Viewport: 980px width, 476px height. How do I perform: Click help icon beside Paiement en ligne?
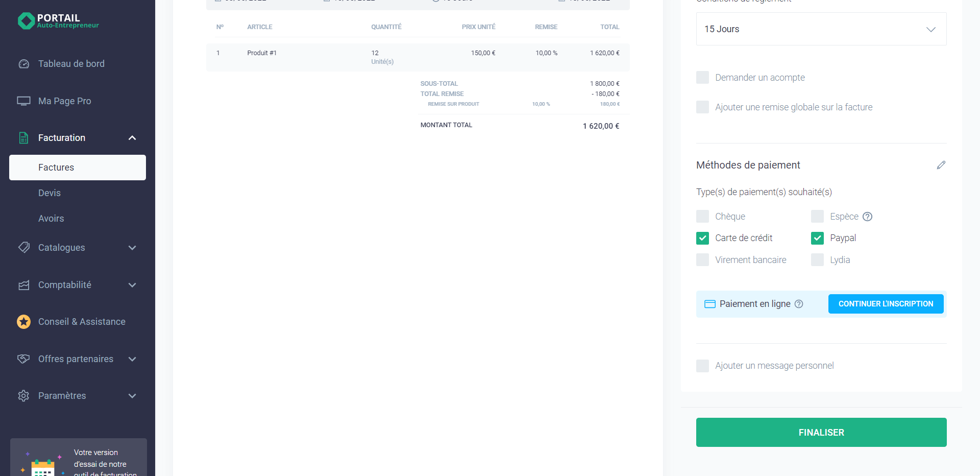pyautogui.click(x=799, y=304)
